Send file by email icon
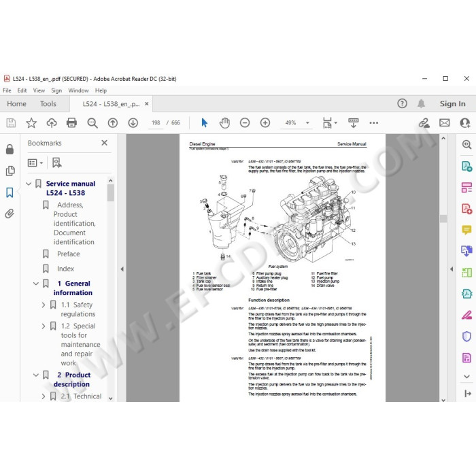This screenshot has height=476, width=476. click(x=445, y=123)
